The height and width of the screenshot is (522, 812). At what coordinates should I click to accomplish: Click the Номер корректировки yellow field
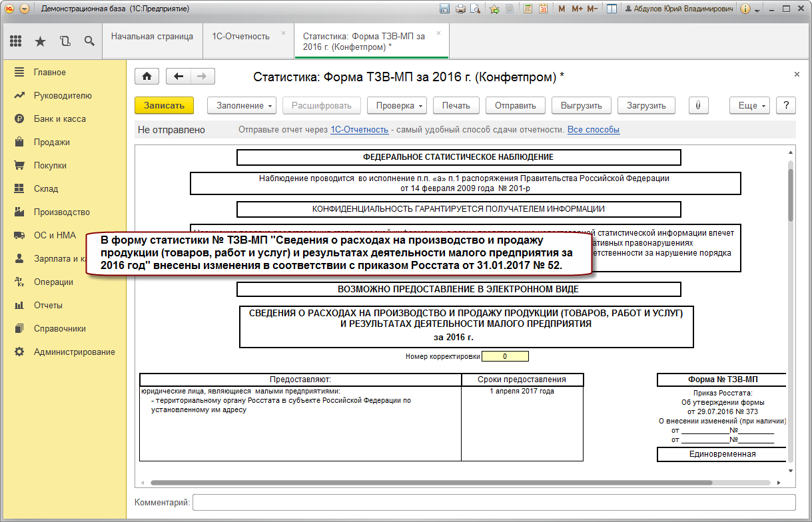pos(504,356)
